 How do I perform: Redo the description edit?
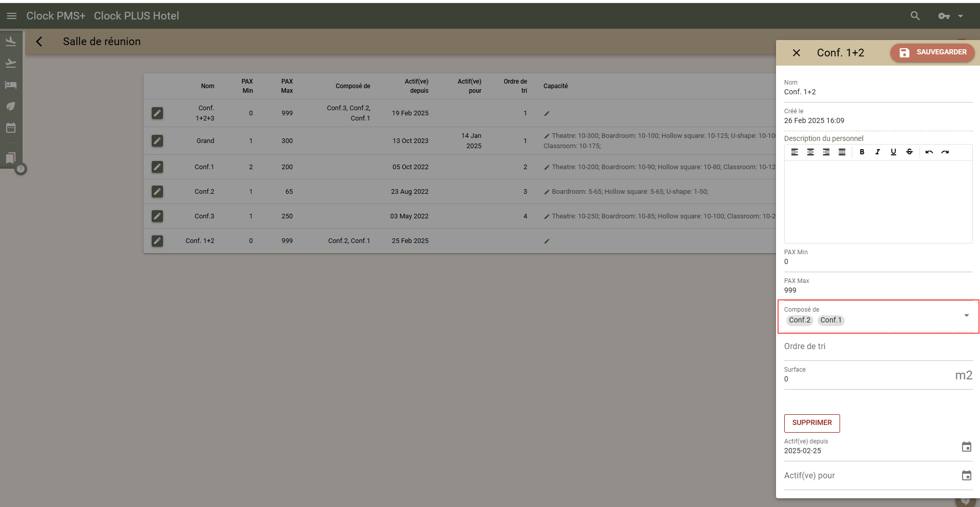945,152
